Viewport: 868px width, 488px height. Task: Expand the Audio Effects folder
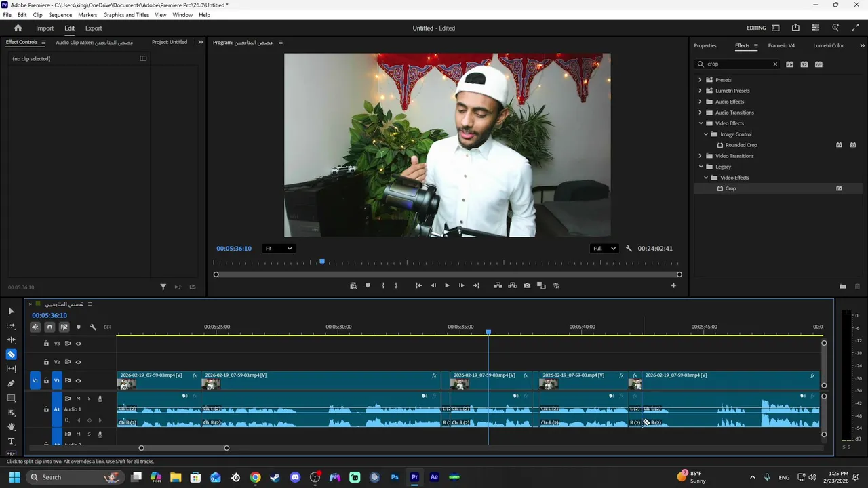pos(701,102)
